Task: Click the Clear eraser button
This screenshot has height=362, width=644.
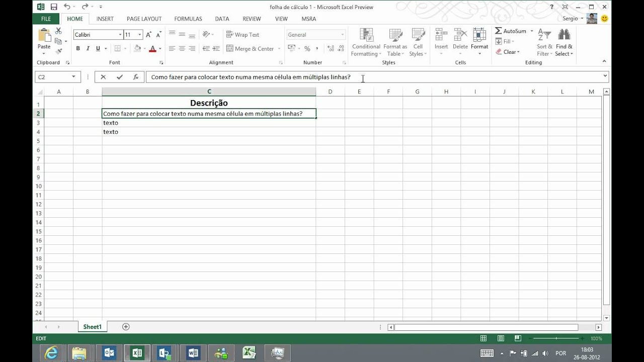Action: coord(508,52)
